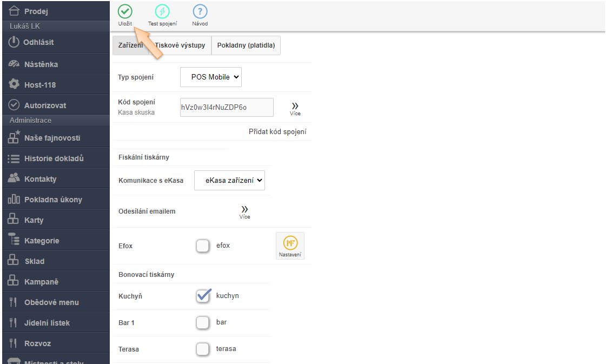609x364 pixels.
Task: Switch to Tiskové výstupy tab
Action: click(x=180, y=45)
